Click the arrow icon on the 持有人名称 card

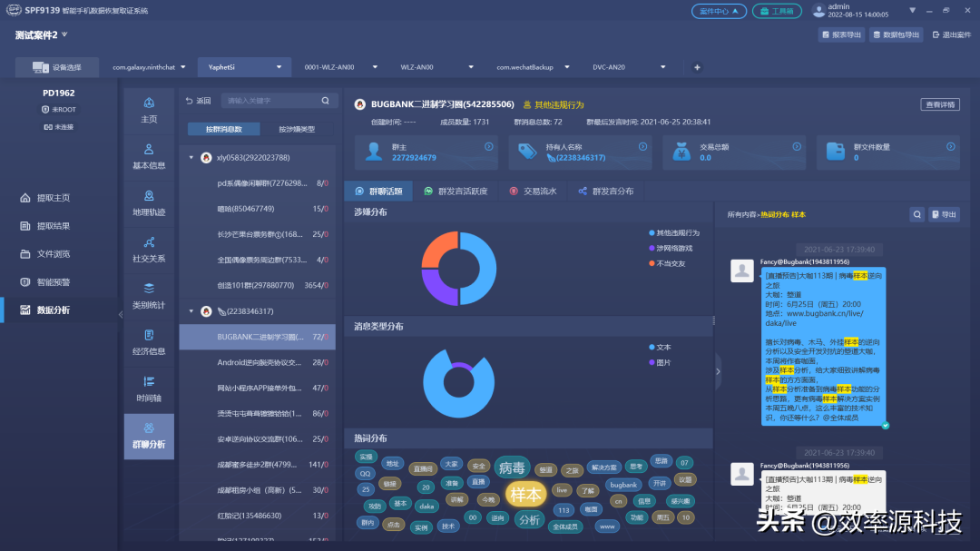pyautogui.click(x=642, y=146)
